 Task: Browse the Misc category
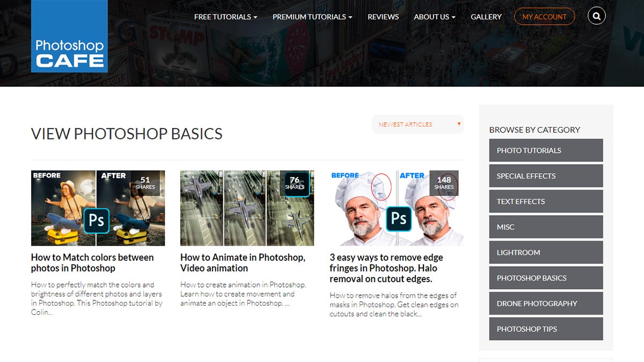pos(546,227)
